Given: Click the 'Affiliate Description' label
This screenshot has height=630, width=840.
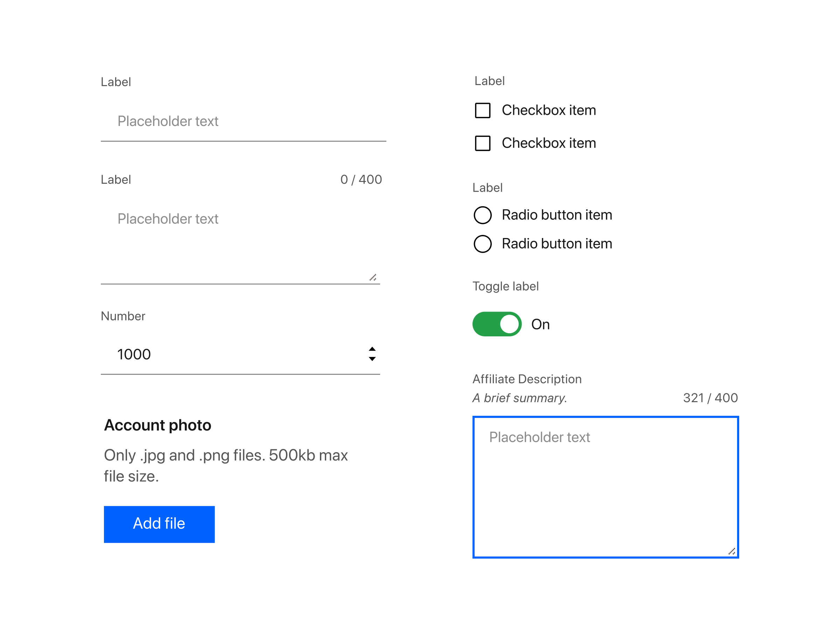Looking at the screenshot, I should [527, 379].
